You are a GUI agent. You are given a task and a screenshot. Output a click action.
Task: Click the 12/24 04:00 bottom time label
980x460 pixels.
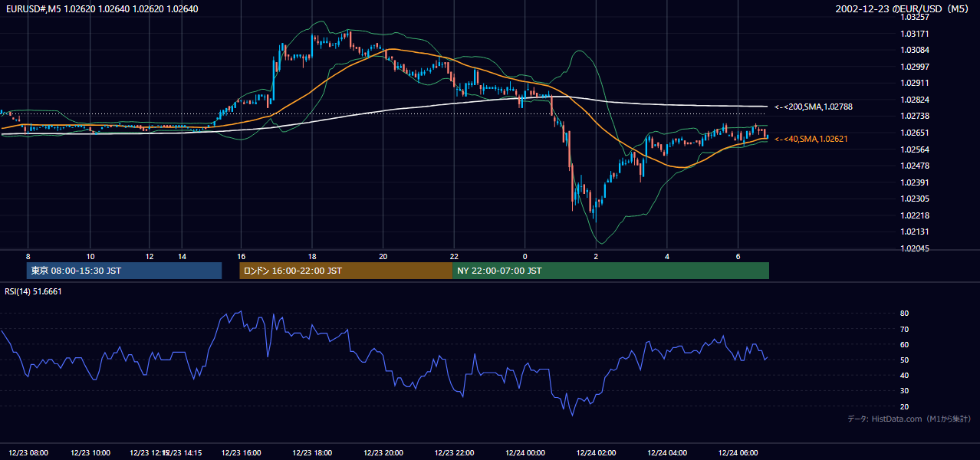(x=667, y=452)
